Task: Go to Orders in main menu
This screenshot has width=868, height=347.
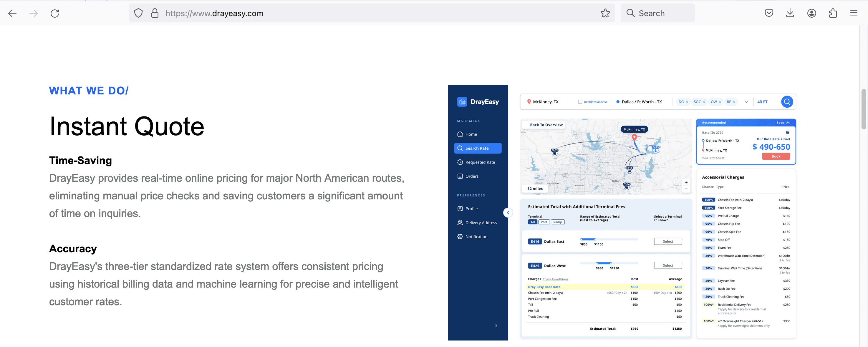Action: click(x=472, y=176)
